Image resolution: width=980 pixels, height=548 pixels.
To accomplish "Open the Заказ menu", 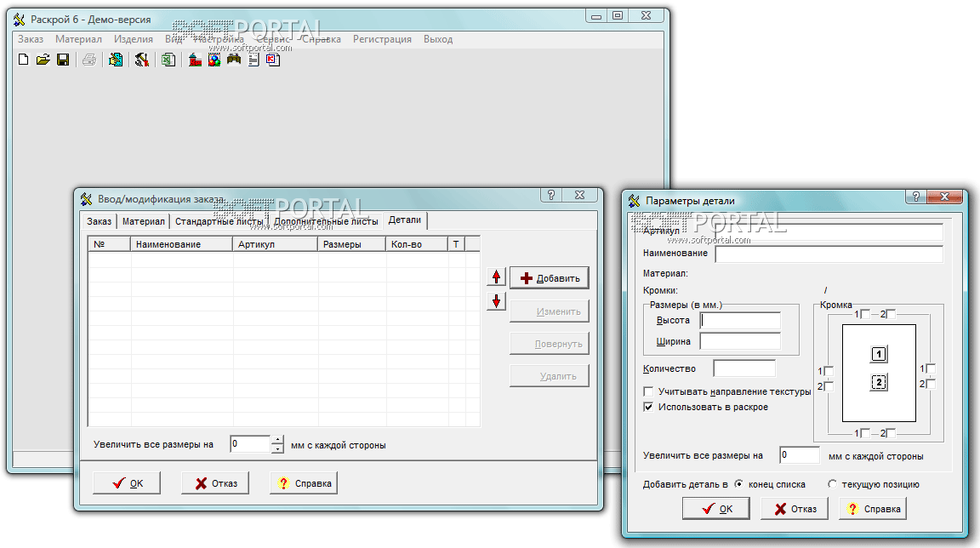I will (31, 39).
